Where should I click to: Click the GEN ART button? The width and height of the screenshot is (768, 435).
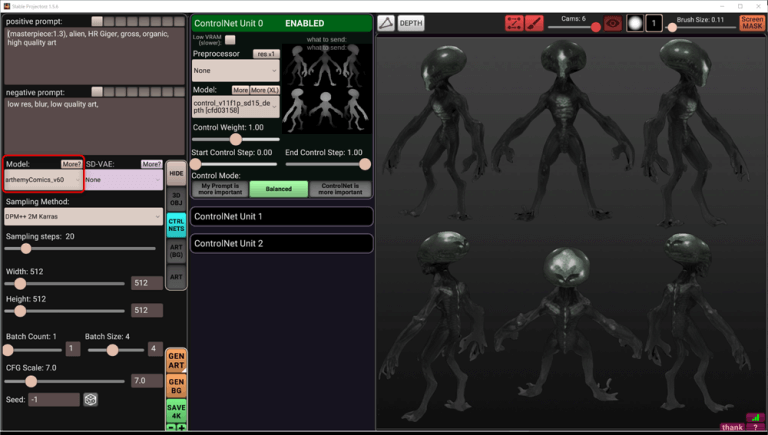click(x=176, y=360)
